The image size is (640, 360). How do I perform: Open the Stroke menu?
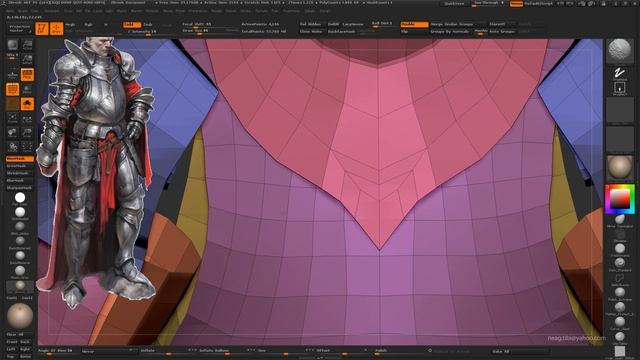245,11
